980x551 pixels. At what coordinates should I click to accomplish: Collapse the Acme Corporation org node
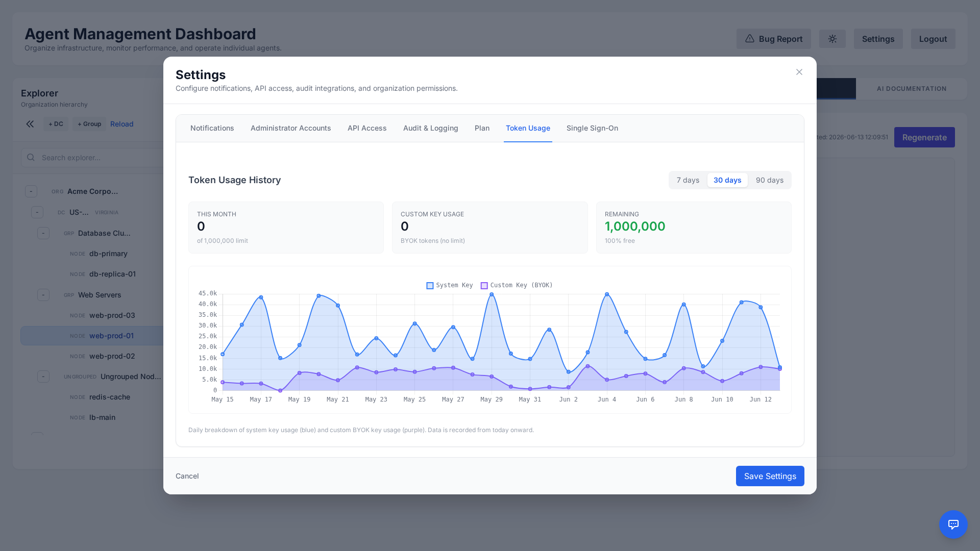pos(31,191)
